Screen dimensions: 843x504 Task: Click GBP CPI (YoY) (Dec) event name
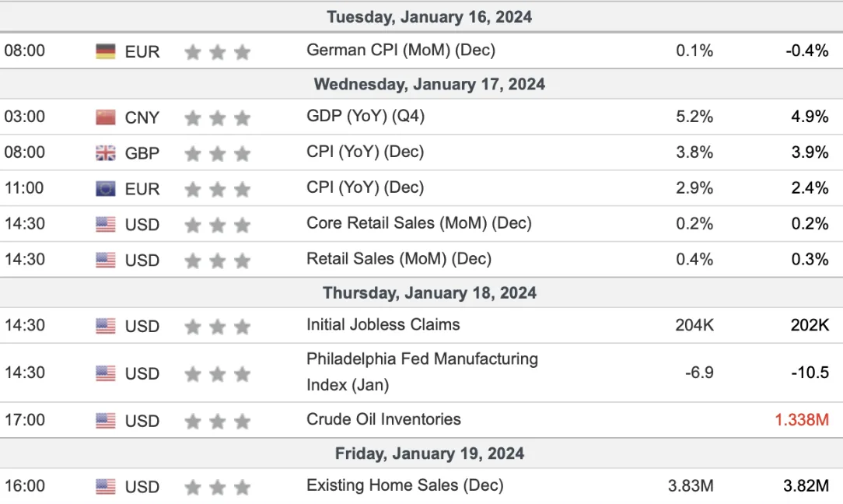click(365, 152)
